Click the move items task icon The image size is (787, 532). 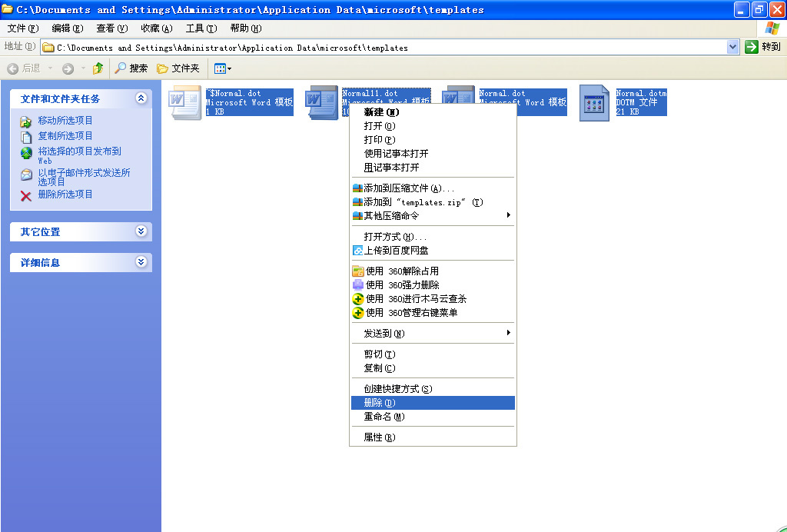[26, 121]
